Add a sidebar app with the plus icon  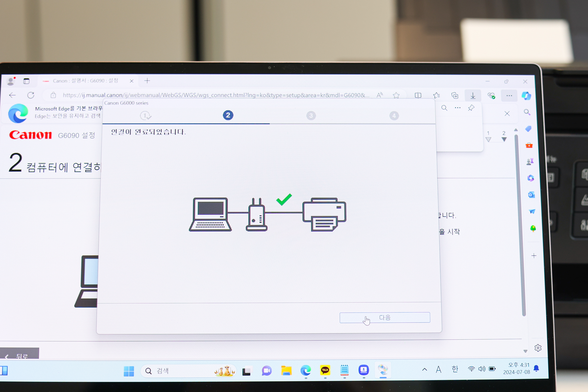[x=534, y=256]
